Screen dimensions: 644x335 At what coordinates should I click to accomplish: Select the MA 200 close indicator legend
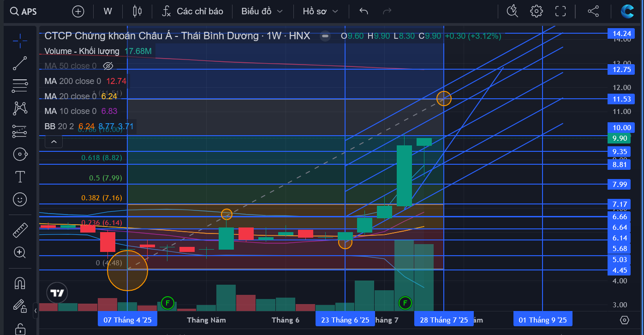(85, 81)
